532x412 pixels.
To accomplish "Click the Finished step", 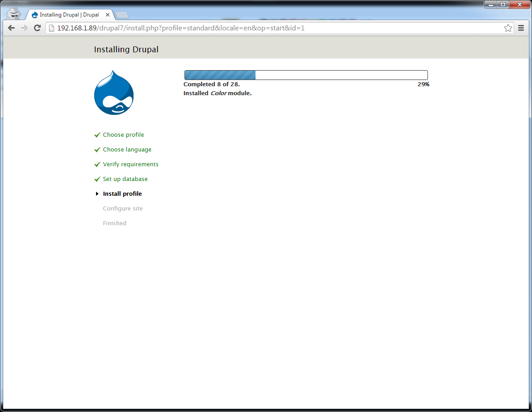I will point(115,223).
